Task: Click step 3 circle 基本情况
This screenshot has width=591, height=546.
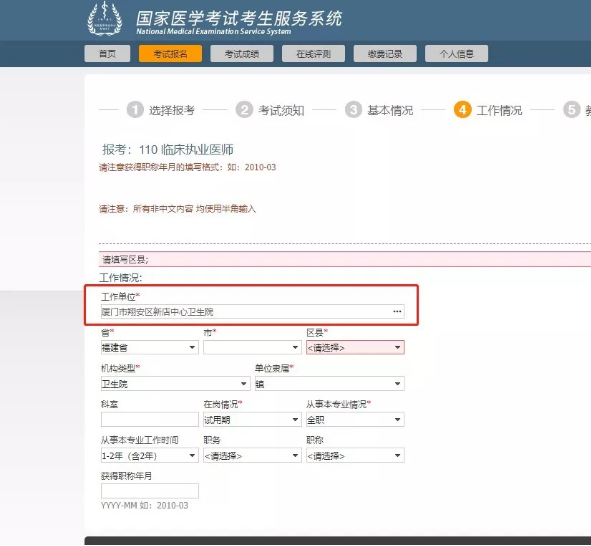Action: point(353,110)
